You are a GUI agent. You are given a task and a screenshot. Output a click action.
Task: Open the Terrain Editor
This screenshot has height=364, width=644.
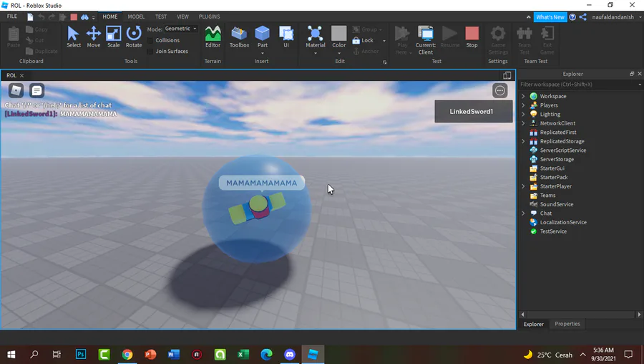coord(213,37)
